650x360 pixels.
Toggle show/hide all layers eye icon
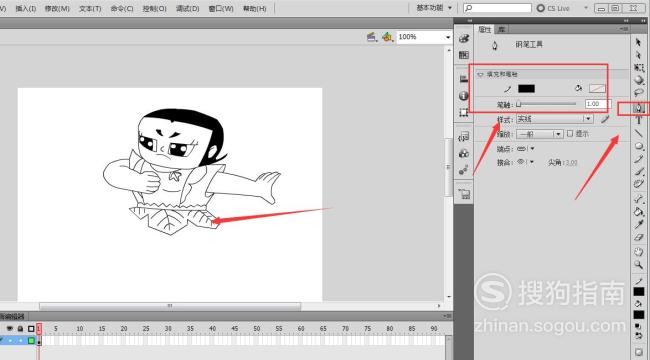point(10,328)
